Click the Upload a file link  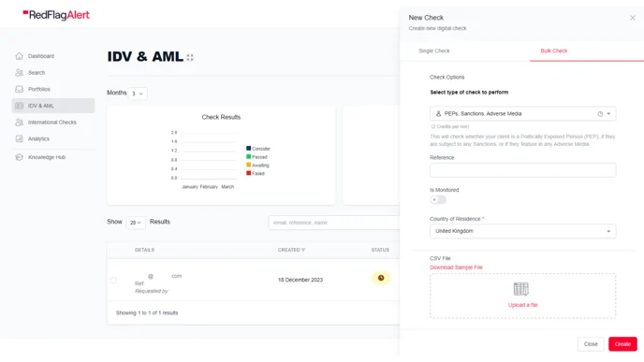point(522,305)
